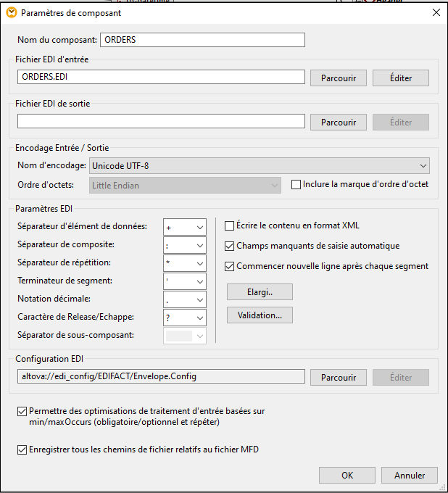Check Écrire le contenu en format XML
The image size is (448, 493).
[x=230, y=225]
